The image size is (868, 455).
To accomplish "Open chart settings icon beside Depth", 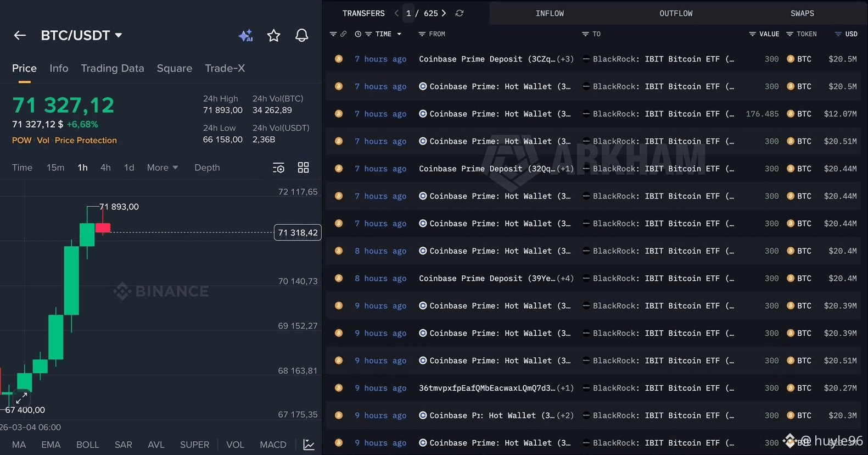I will [x=278, y=168].
